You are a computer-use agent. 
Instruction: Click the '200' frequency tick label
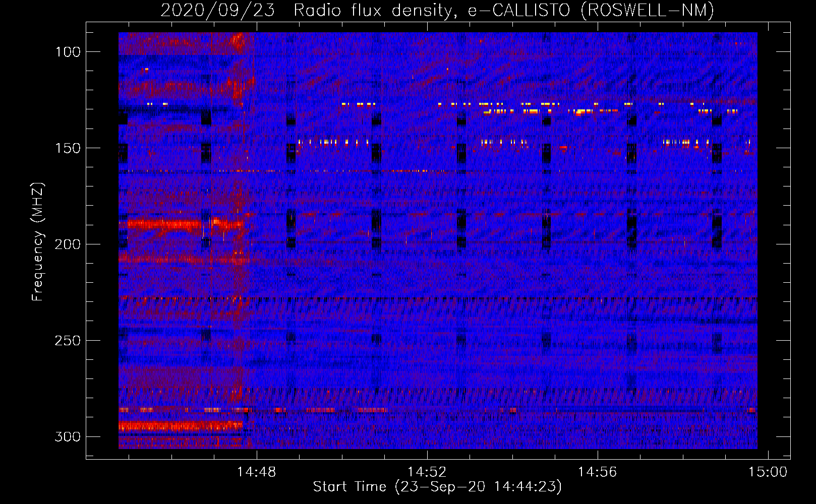click(68, 244)
